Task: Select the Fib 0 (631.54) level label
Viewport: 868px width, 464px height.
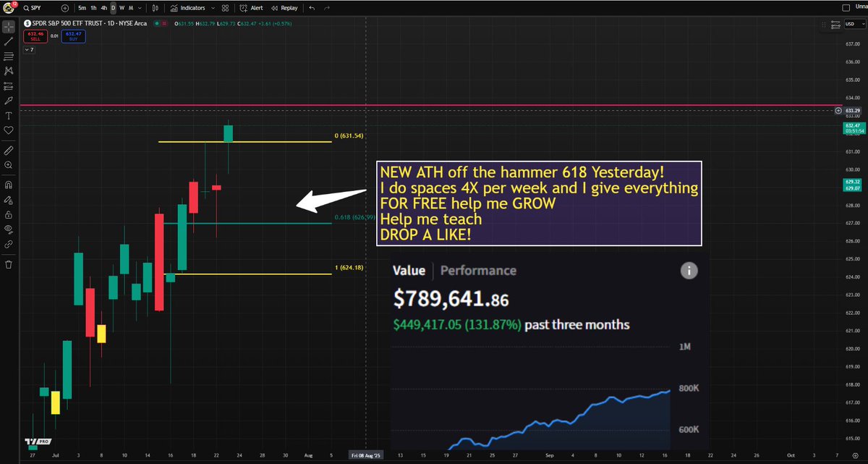Action: (x=349, y=135)
